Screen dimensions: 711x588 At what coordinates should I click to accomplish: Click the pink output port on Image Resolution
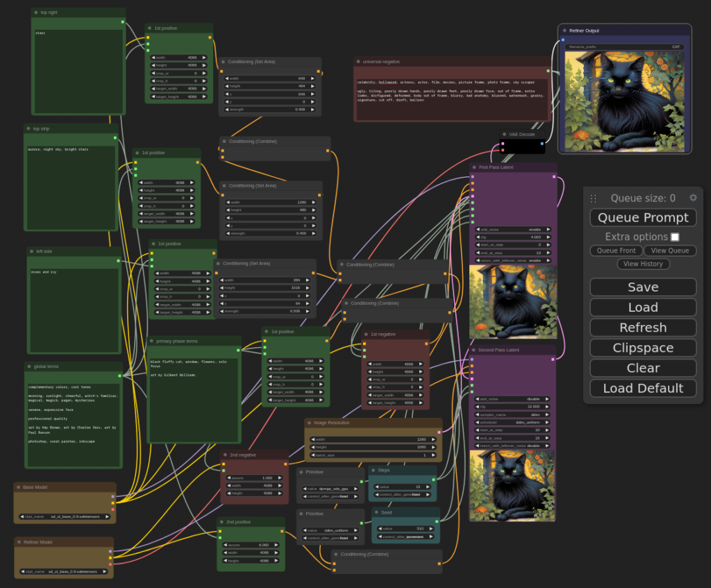click(x=439, y=432)
